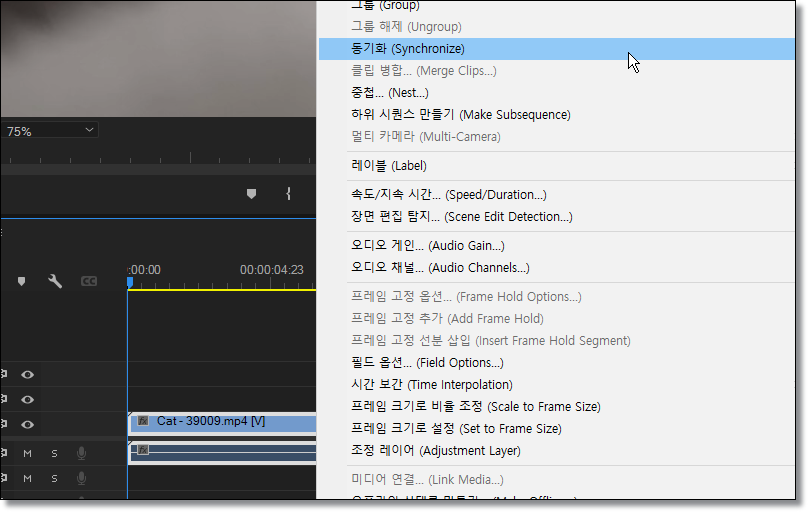Click mic icon on lower empty audio track
The width and height of the screenshot is (808, 522).
point(81,479)
